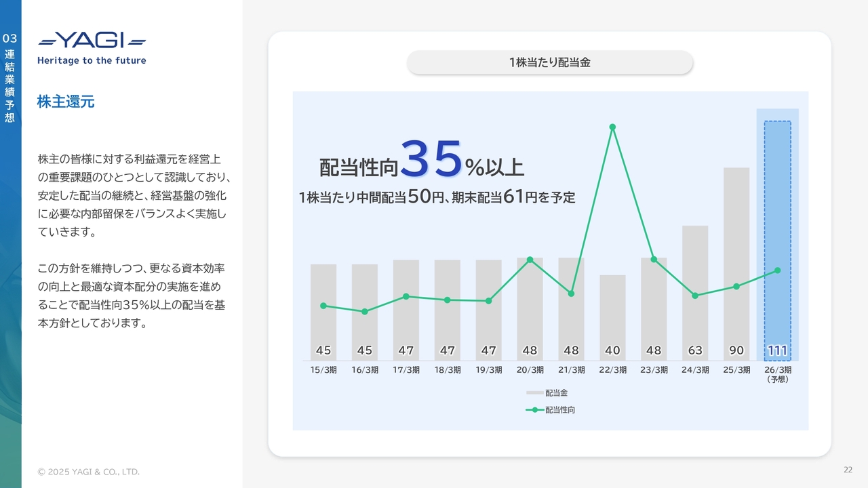Viewport: 868px width, 488px height.
Task: Click the 株主還元 heading
Action: tap(66, 102)
